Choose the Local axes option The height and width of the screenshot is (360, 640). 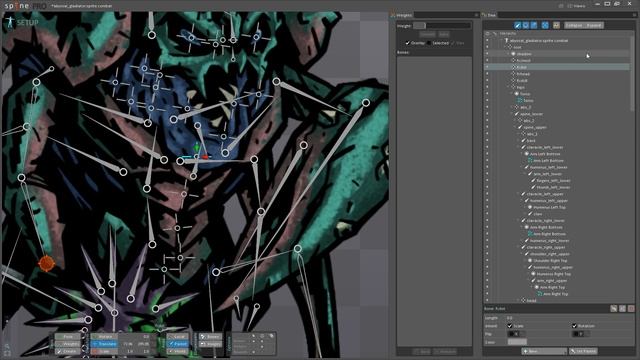[178, 337]
